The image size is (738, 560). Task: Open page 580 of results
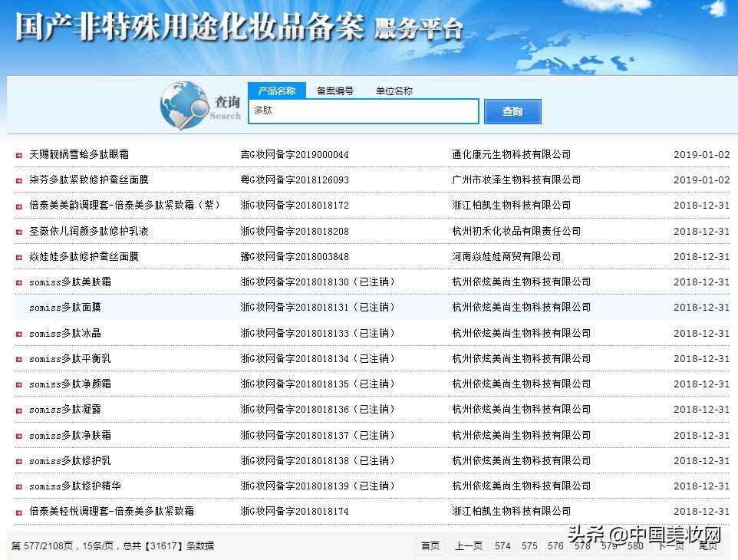click(x=634, y=545)
